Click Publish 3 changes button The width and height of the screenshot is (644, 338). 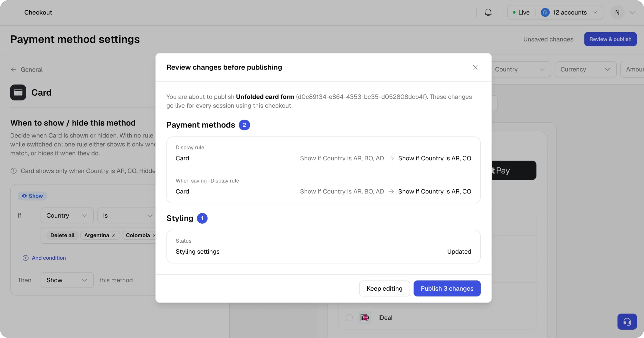(447, 288)
